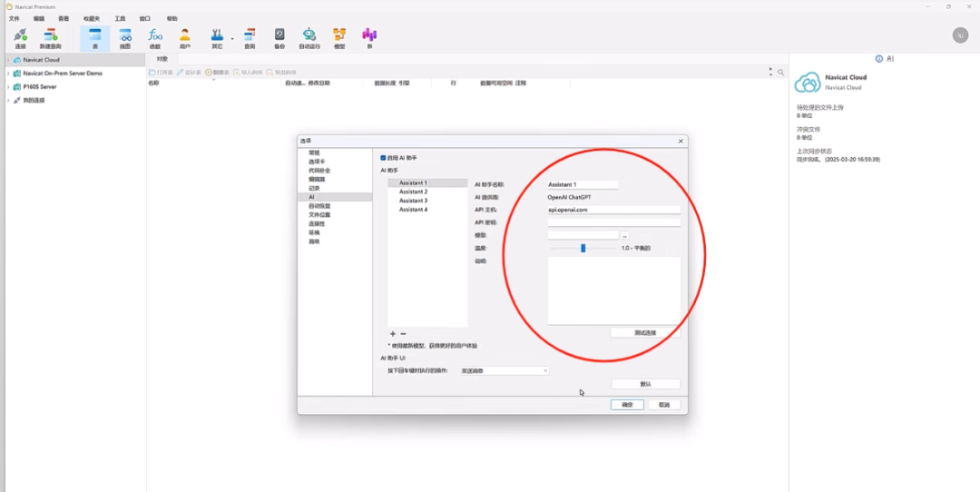Expand the 我的连接 (My Connections) node

7,100
